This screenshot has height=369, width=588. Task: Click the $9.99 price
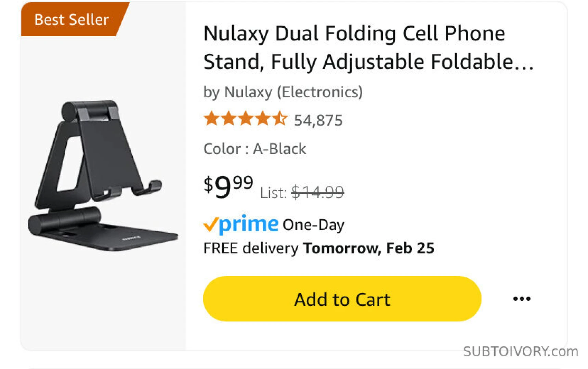[x=228, y=186]
